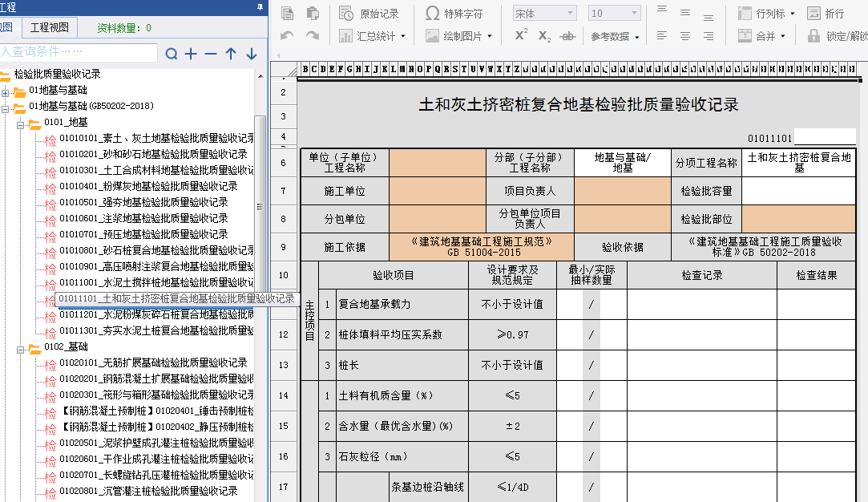Click the undo arrow icon

pyautogui.click(x=288, y=36)
